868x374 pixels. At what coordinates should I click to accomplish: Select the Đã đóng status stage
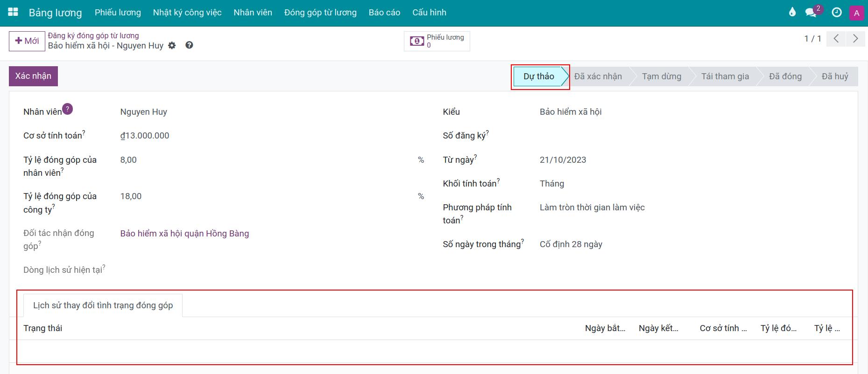[x=785, y=76]
